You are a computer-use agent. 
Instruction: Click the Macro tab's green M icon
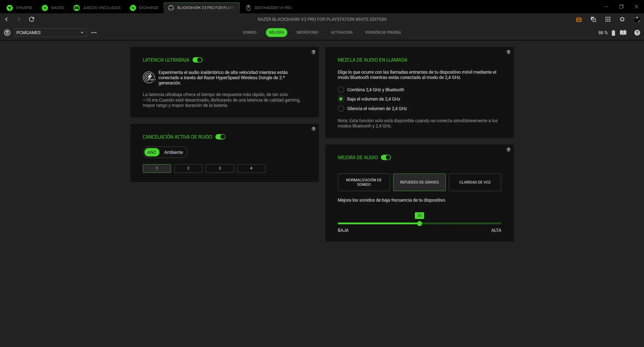pos(45,8)
